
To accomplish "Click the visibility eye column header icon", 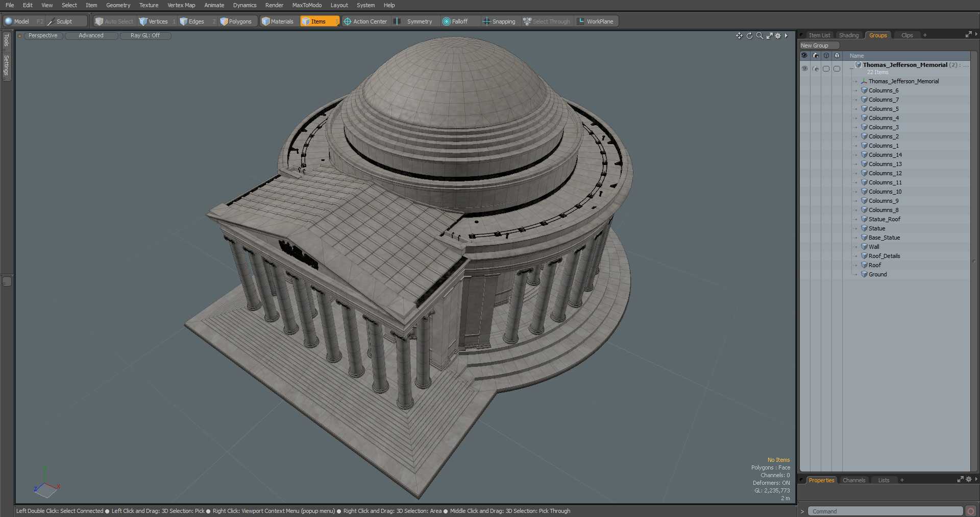I will tap(804, 56).
